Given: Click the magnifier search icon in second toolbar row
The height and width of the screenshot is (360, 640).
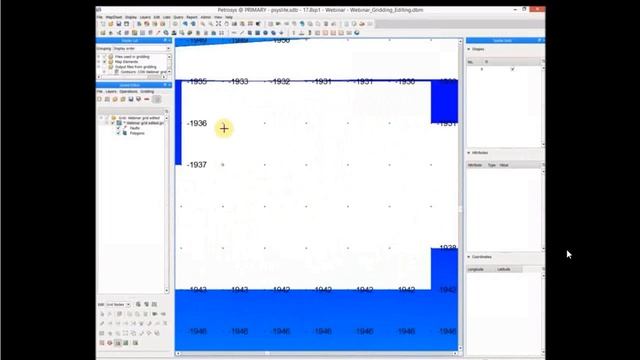Looking at the screenshot, I should (x=166, y=33).
